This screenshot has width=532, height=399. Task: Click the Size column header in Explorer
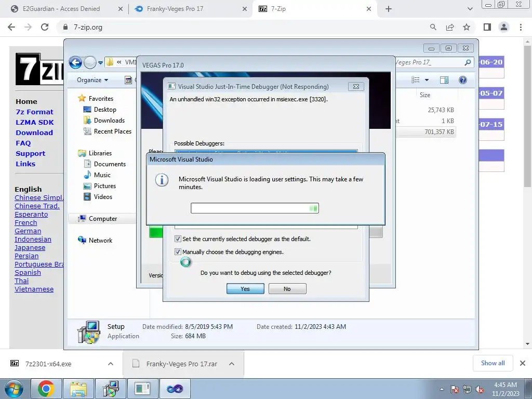click(x=425, y=95)
